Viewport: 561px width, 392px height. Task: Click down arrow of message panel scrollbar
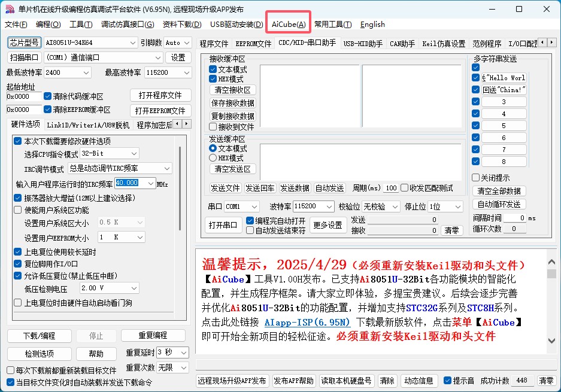coord(551,341)
